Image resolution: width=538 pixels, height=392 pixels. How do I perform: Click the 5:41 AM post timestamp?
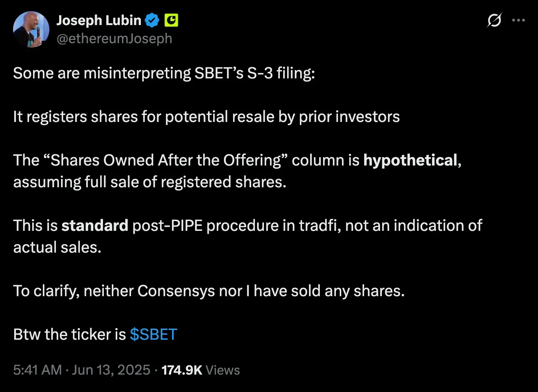37,370
